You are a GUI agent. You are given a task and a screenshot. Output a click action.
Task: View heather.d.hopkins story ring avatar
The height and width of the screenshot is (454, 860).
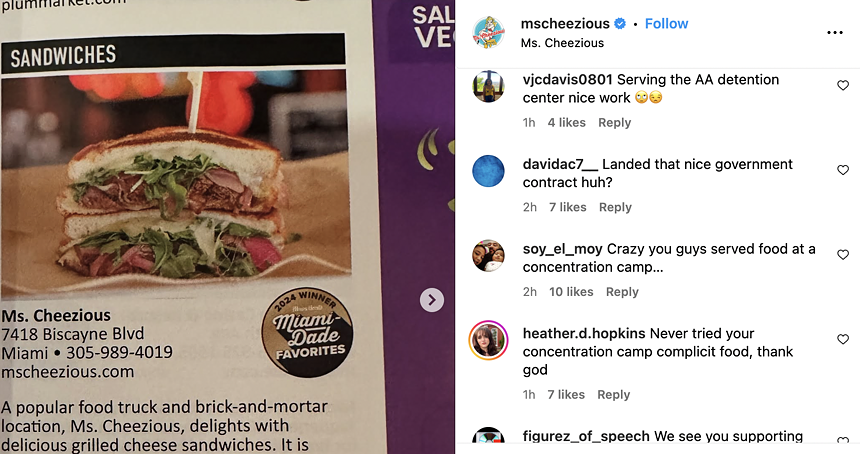488,340
